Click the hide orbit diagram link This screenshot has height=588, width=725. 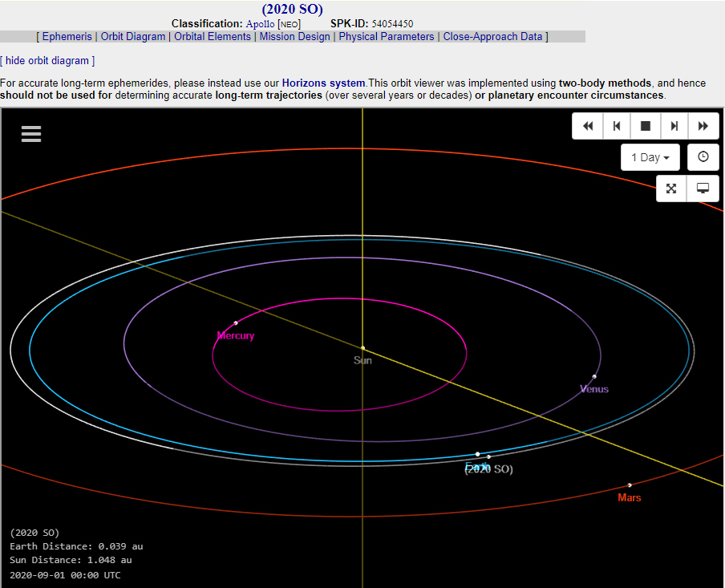click(x=47, y=61)
